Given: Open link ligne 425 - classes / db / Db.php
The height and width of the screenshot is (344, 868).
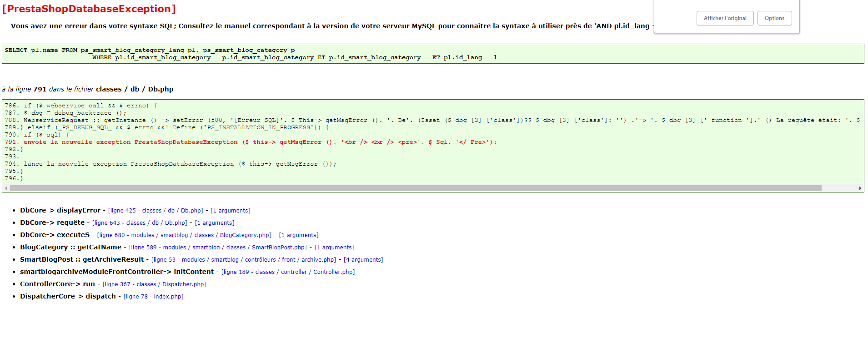Looking at the screenshot, I should (156, 211).
